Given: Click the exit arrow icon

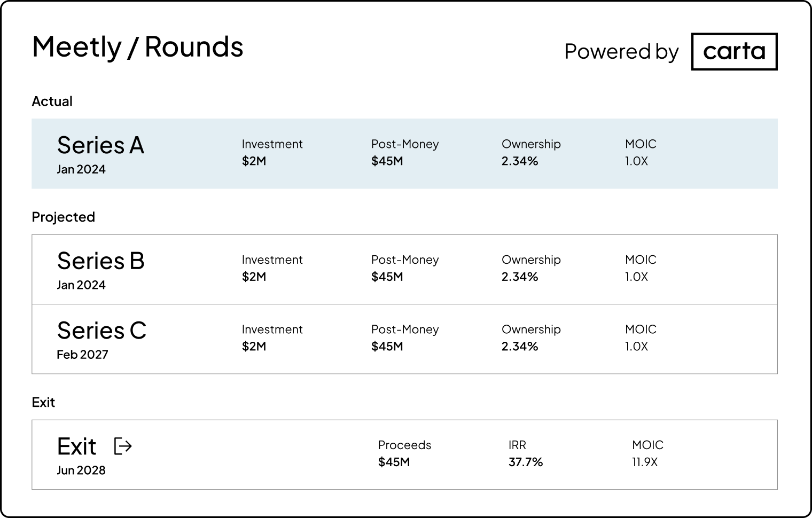Looking at the screenshot, I should pos(123,446).
